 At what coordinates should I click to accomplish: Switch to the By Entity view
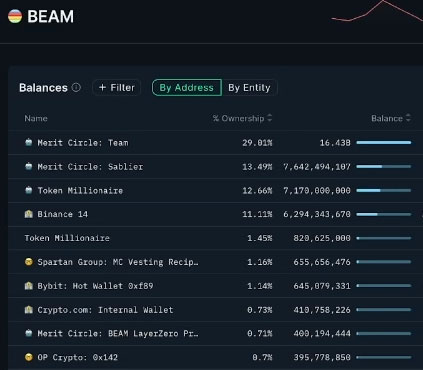coord(249,87)
